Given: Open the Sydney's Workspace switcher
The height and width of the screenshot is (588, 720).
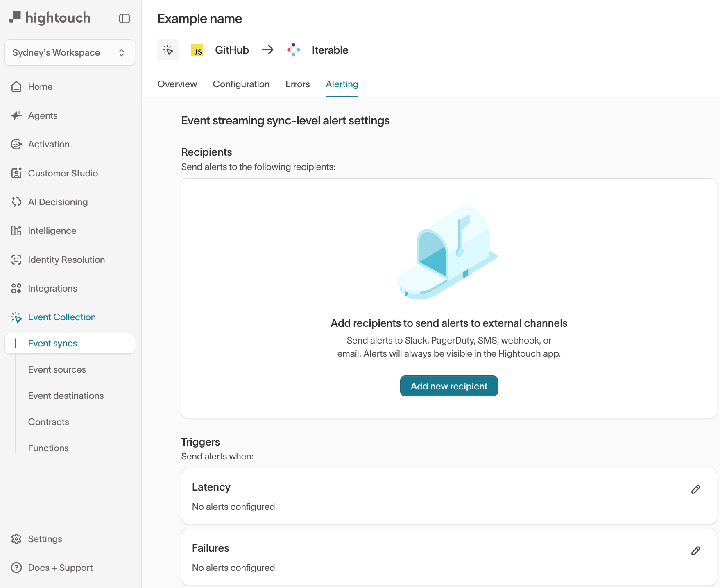Looking at the screenshot, I should point(69,52).
